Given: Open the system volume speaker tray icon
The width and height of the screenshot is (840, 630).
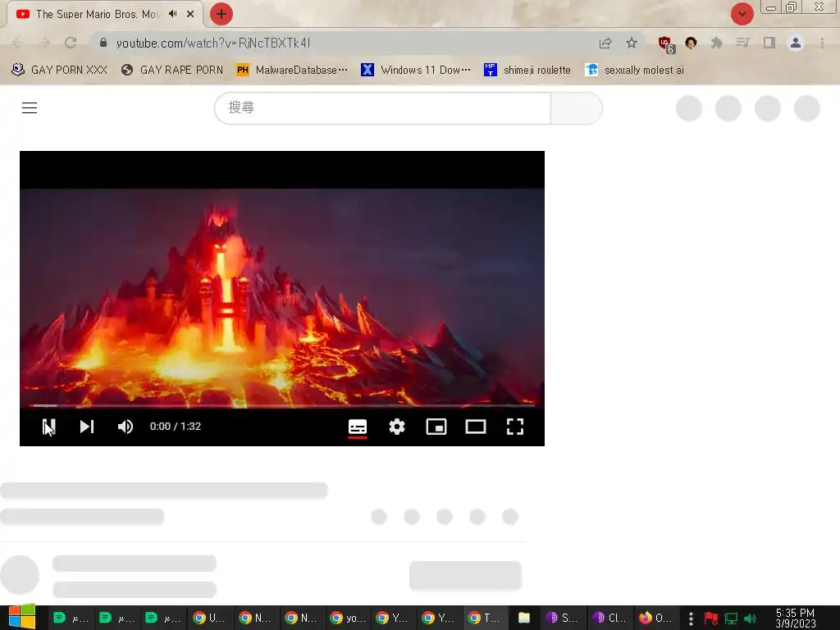Looking at the screenshot, I should 751,619.
